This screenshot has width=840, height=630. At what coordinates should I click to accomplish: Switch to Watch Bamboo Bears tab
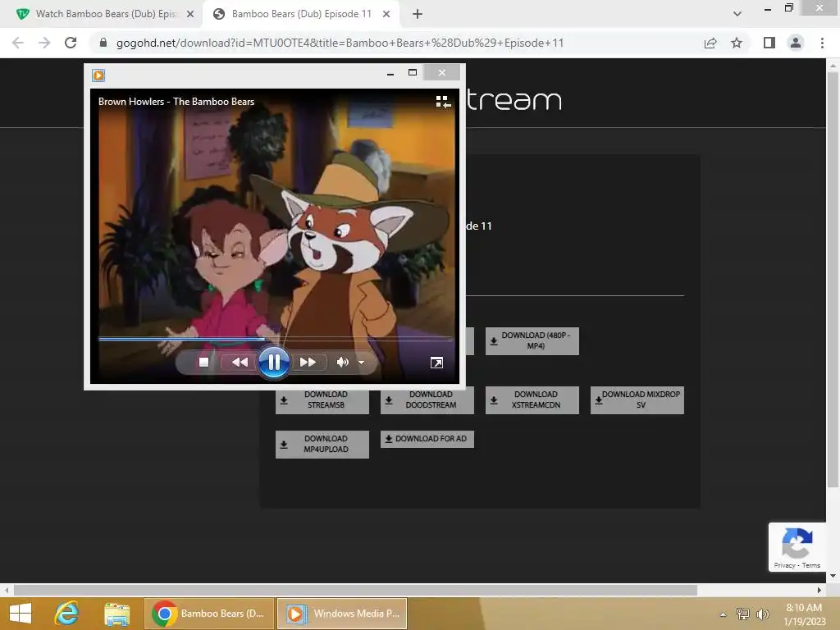tap(104, 14)
